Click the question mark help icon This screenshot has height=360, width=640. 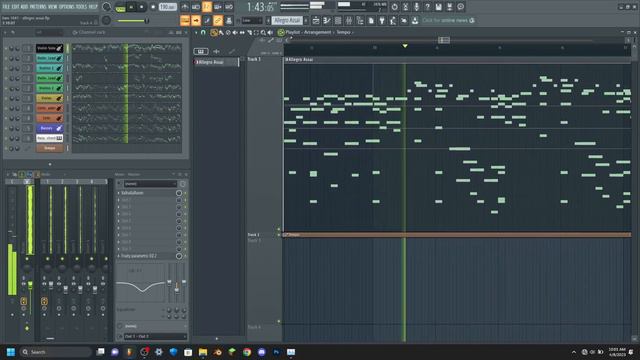(427, 7)
